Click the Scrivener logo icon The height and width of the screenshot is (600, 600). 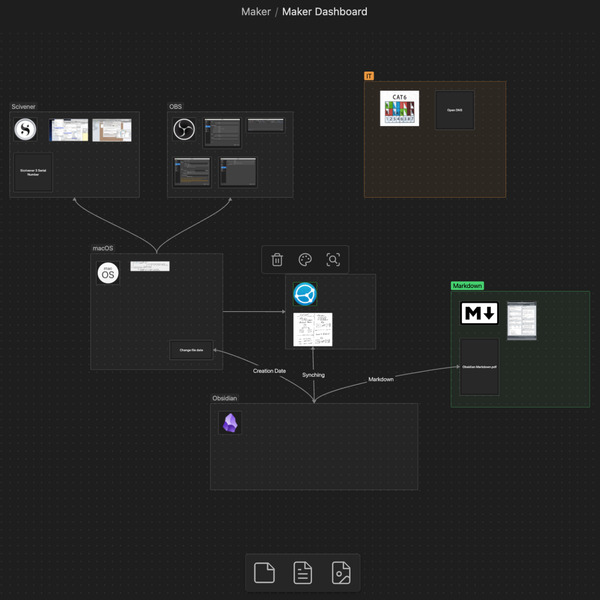click(x=26, y=130)
